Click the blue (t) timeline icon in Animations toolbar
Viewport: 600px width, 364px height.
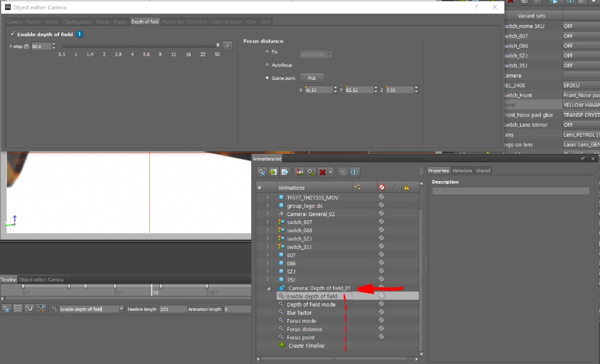354,172
